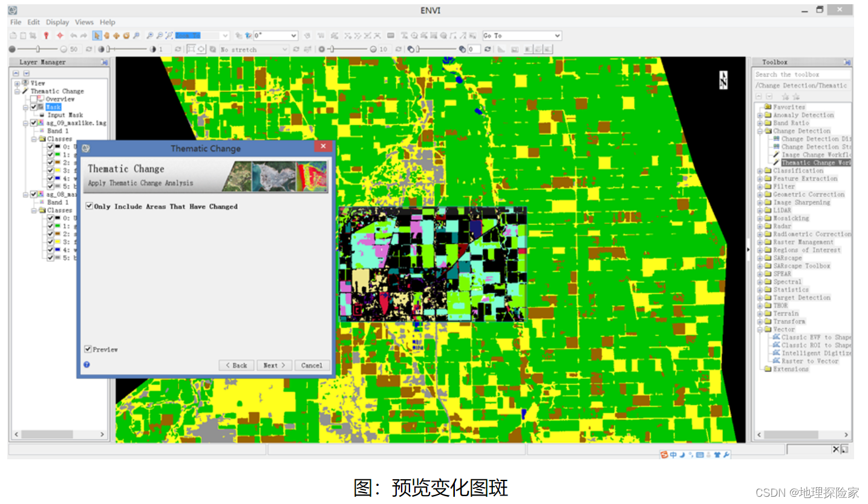The width and height of the screenshot is (868, 504).
Task: Click the Search the toolbox field
Action: pyautogui.click(x=801, y=74)
